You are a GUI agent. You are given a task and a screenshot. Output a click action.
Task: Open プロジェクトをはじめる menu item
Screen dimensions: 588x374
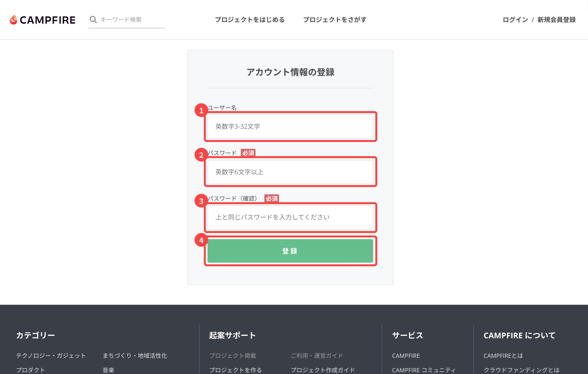[250, 20]
